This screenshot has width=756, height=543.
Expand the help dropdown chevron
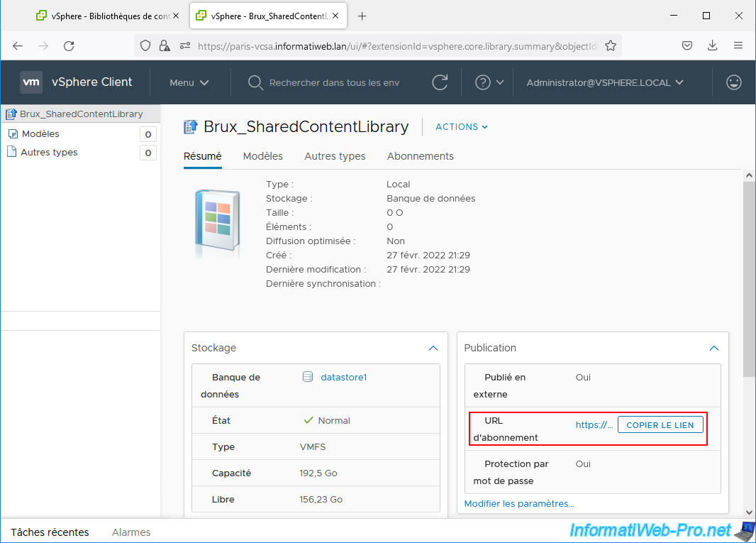500,82
